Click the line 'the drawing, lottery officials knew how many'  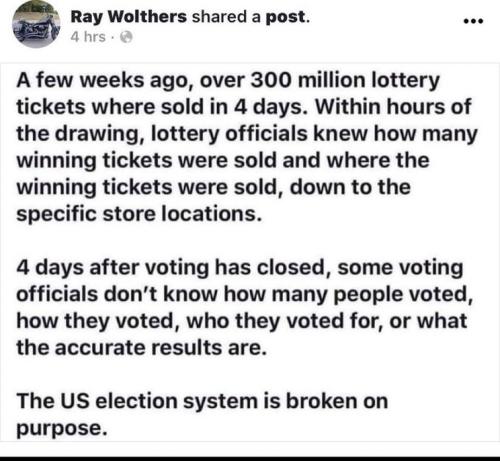click(247, 134)
